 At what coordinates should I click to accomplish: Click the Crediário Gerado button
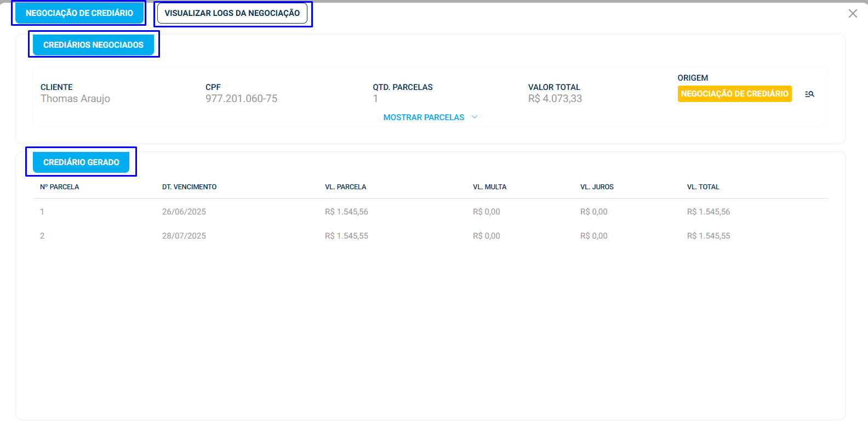tap(81, 162)
